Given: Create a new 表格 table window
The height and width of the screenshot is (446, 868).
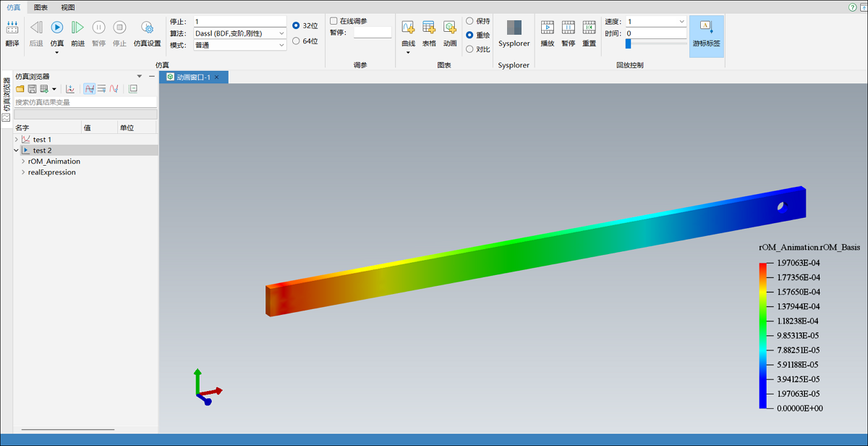Looking at the screenshot, I should (x=429, y=28).
